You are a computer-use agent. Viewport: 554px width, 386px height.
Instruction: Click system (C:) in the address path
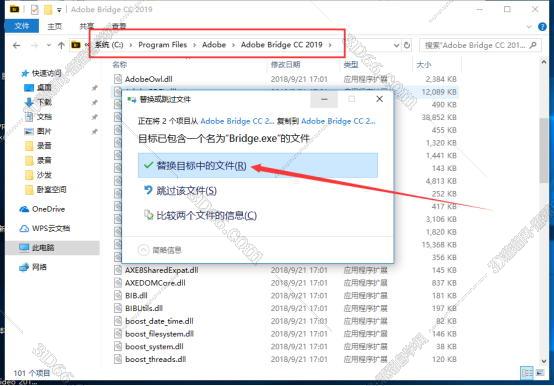[109, 45]
